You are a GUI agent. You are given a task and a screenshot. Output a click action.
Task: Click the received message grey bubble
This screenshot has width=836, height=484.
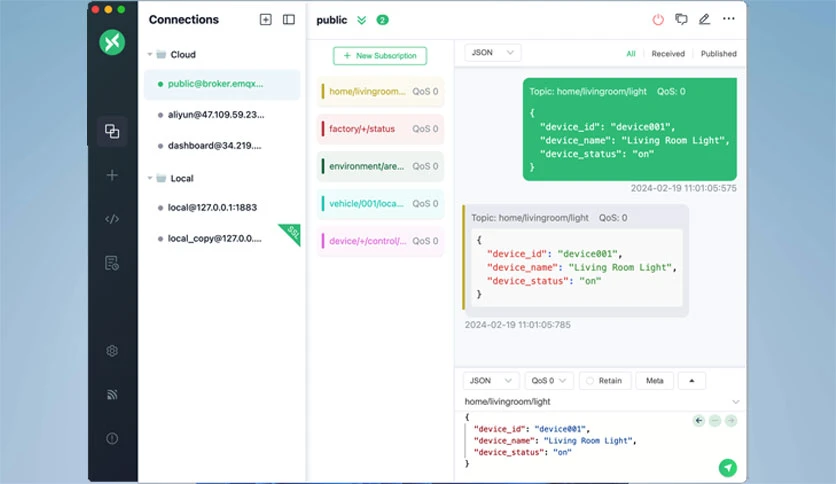(x=576, y=261)
